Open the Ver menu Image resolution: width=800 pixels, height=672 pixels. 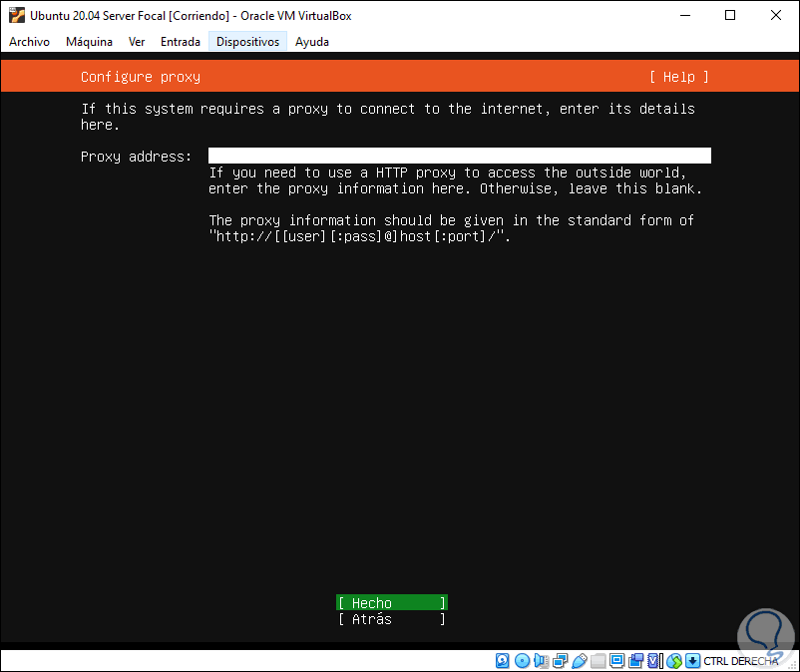point(137,42)
